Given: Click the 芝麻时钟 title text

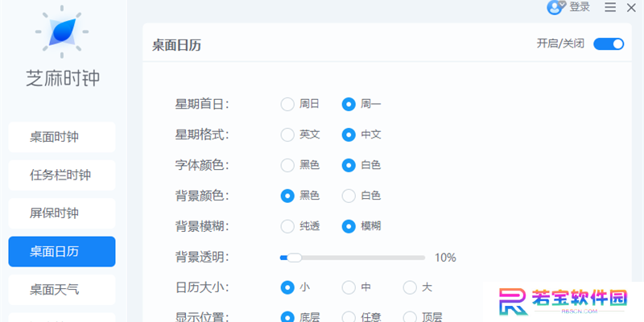Looking at the screenshot, I should pos(63,78).
